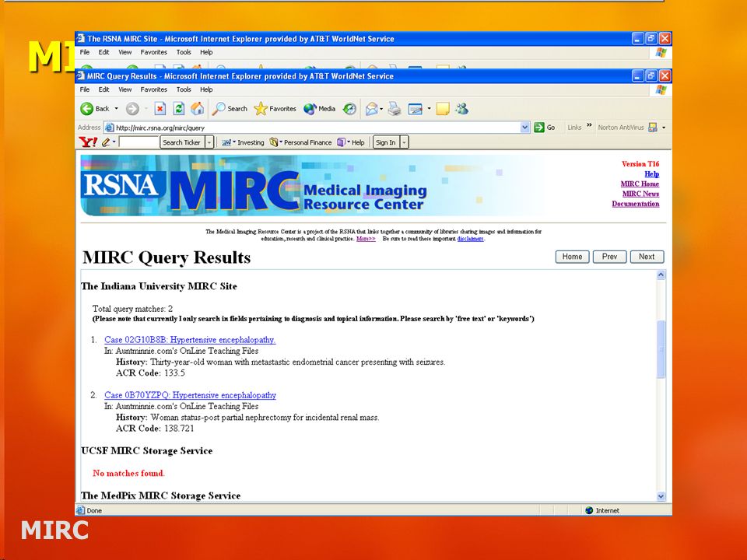
Task: Click the Refresh page icon
Action: 179,109
